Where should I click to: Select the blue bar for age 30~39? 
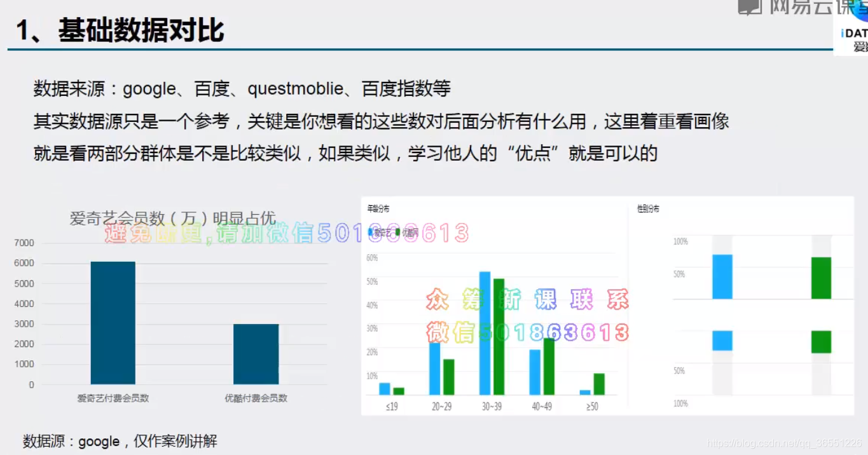point(485,333)
